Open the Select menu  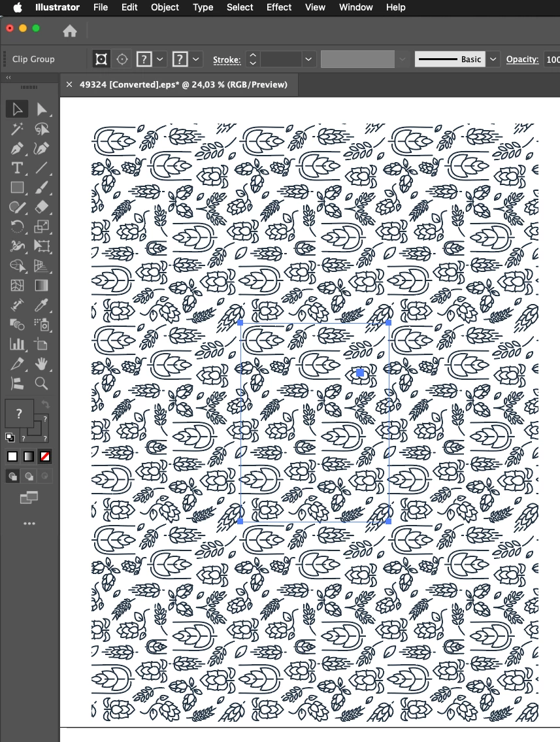pyautogui.click(x=240, y=7)
